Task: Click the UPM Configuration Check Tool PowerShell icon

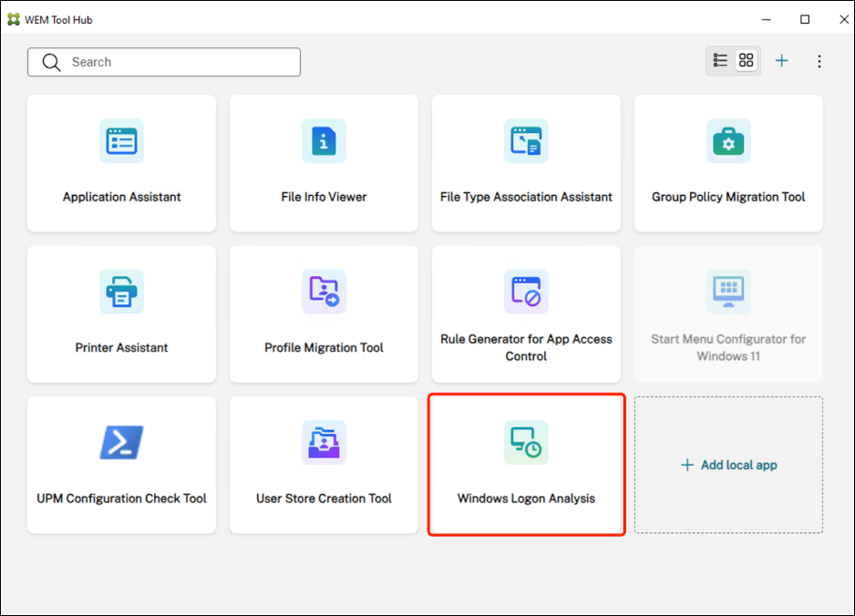Action: pos(121,443)
